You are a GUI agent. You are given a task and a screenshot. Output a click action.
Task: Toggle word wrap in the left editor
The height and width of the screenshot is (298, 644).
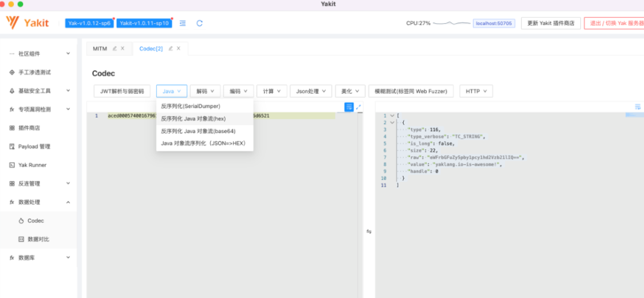coord(349,107)
